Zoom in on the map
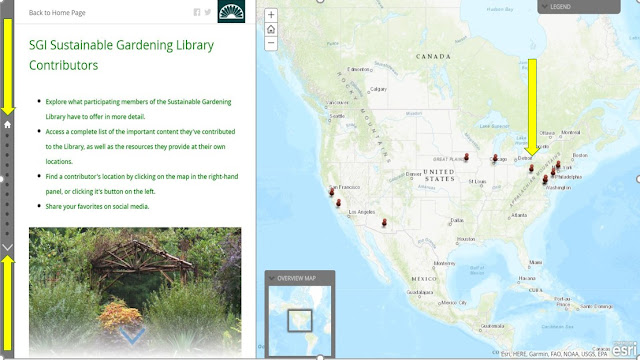 pyautogui.click(x=271, y=15)
